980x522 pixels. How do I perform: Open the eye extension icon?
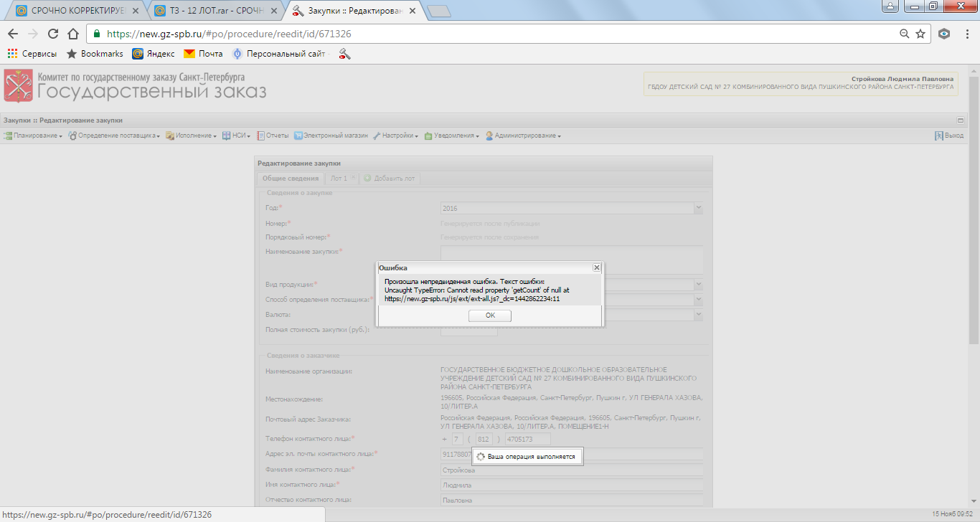click(944, 34)
